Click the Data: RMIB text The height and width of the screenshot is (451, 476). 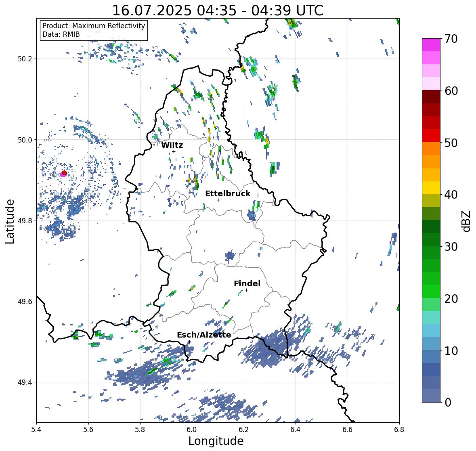(x=61, y=34)
